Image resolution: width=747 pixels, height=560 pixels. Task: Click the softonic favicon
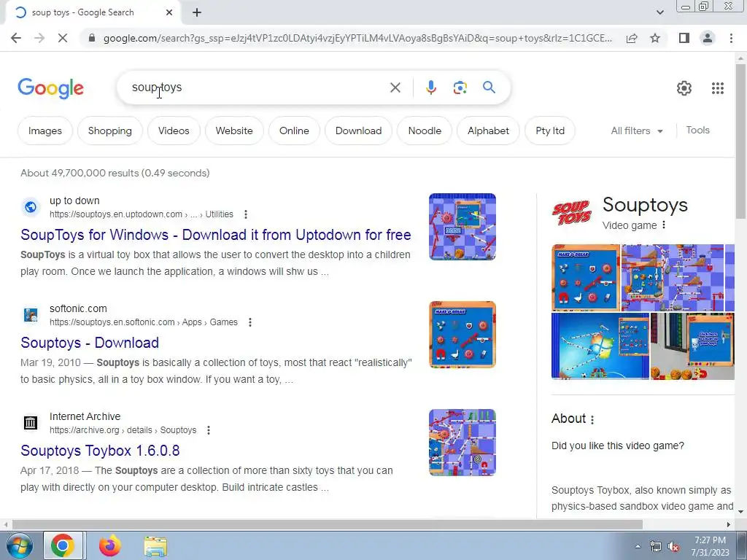click(x=31, y=315)
